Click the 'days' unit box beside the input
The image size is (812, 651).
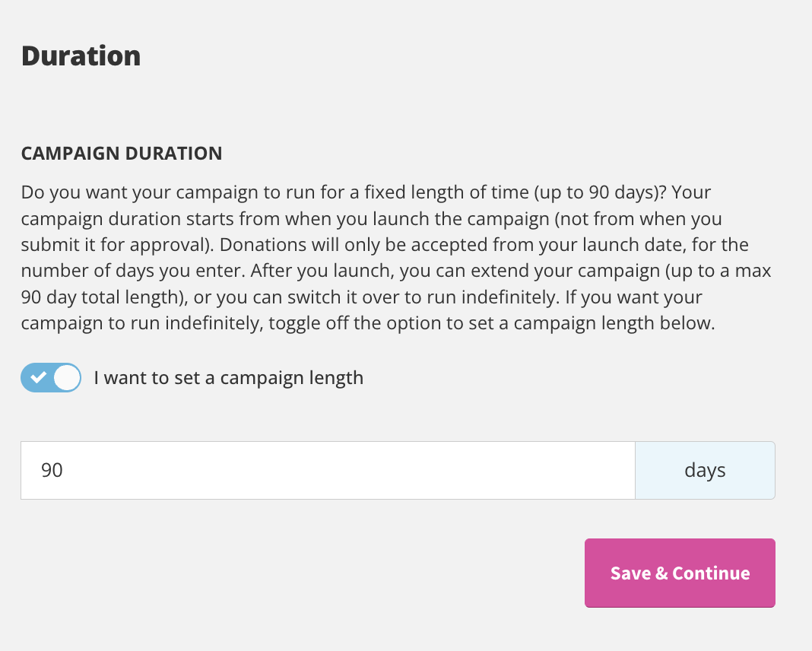[x=705, y=470]
